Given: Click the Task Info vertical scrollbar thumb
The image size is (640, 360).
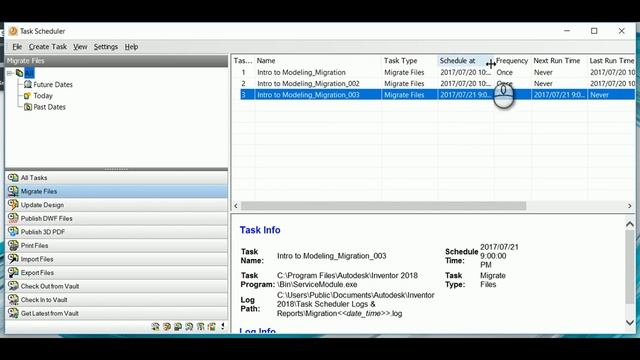Looking at the screenshot, I should pos(630,267).
